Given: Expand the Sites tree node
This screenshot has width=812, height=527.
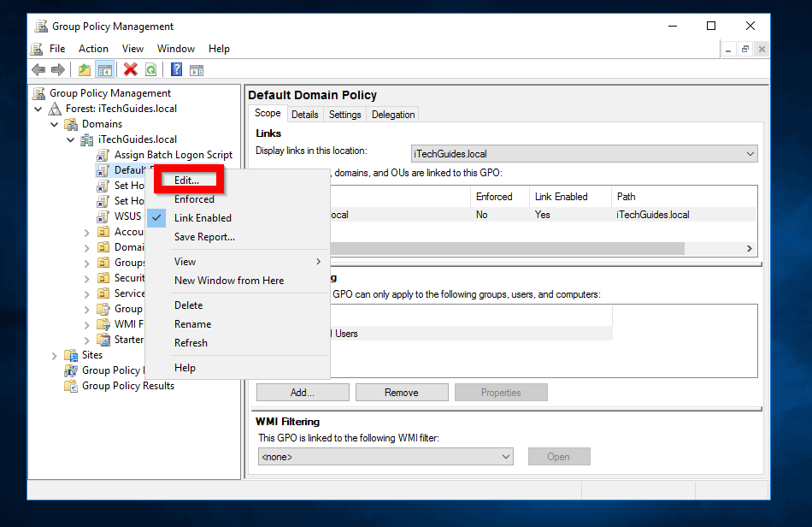Looking at the screenshot, I should [x=54, y=355].
